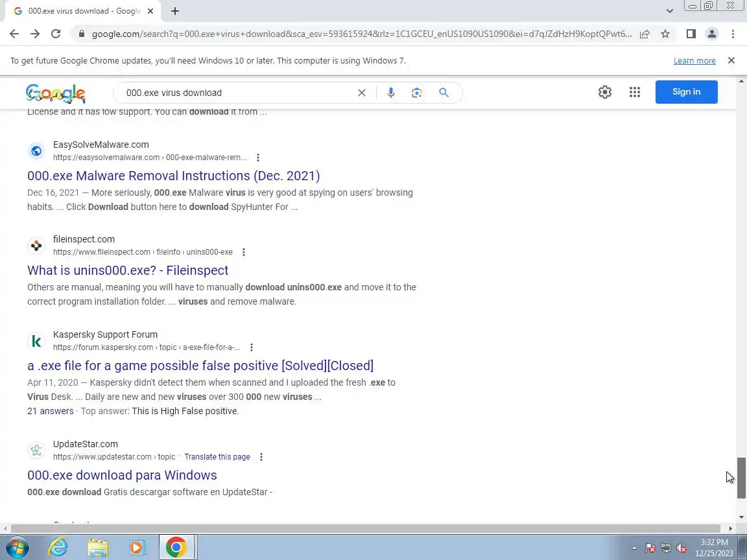The image size is (747, 560).
Task: Click the scroll up arrow
Action: (741, 82)
